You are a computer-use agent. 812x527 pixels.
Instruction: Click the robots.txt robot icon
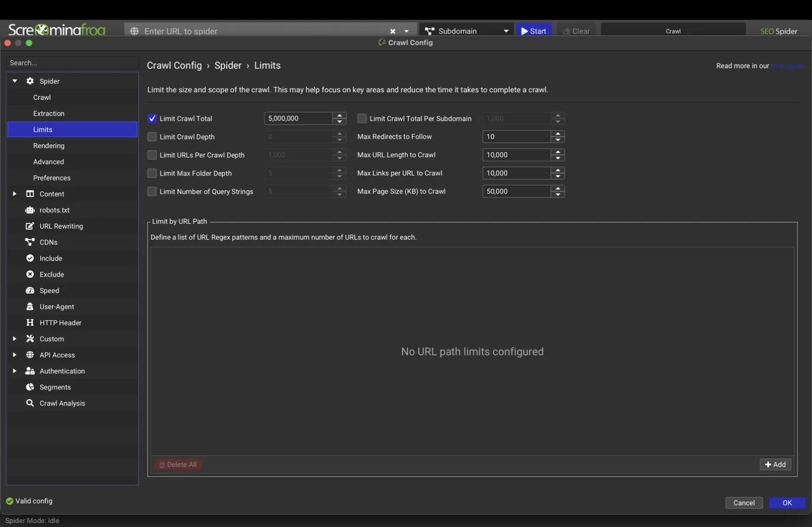30,210
